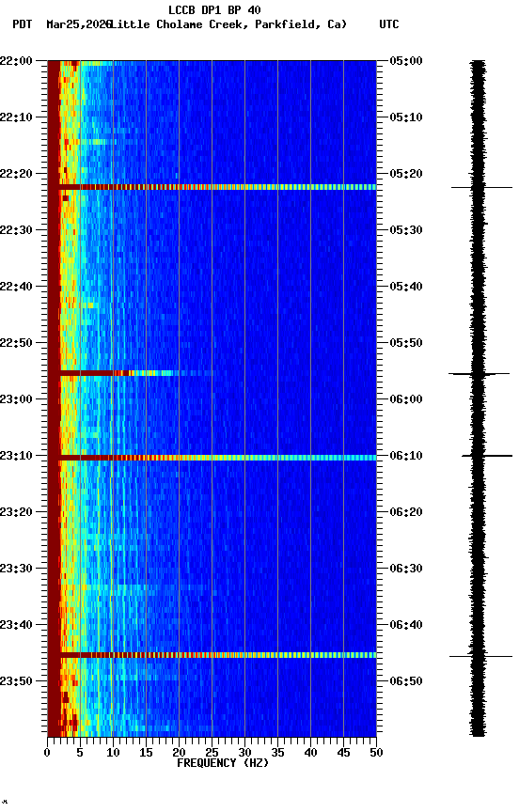The width and height of the screenshot is (519, 812).
Task: Click the 22:10 PDT time label
Action: click(16, 117)
